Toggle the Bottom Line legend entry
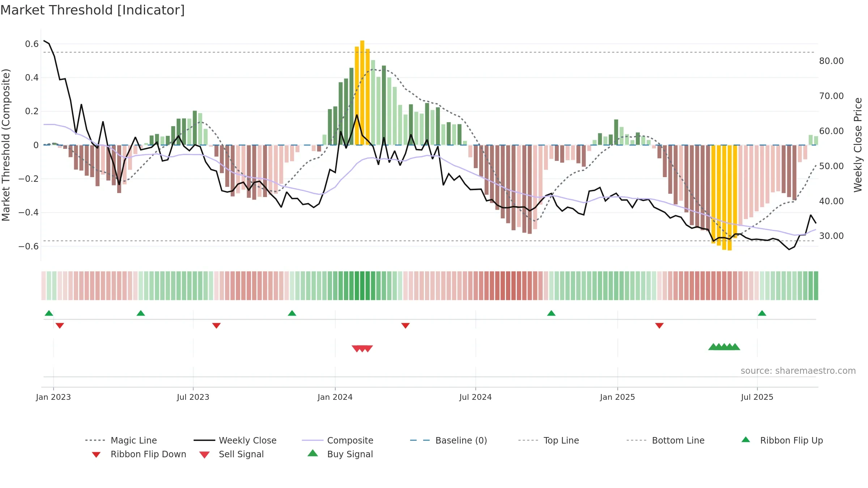Image resolution: width=868 pixels, height=488 pixels. [x=665, y=440]
